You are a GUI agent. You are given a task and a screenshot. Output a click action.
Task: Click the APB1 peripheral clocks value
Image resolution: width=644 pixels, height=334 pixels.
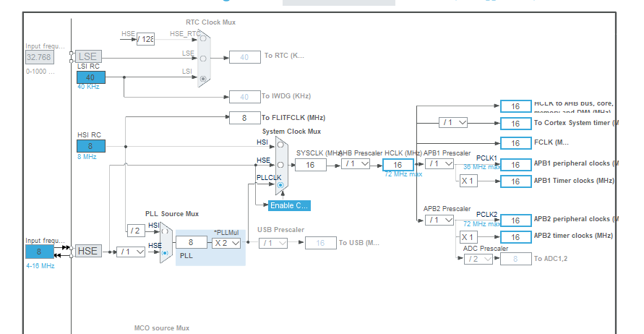tap(516, 165)
